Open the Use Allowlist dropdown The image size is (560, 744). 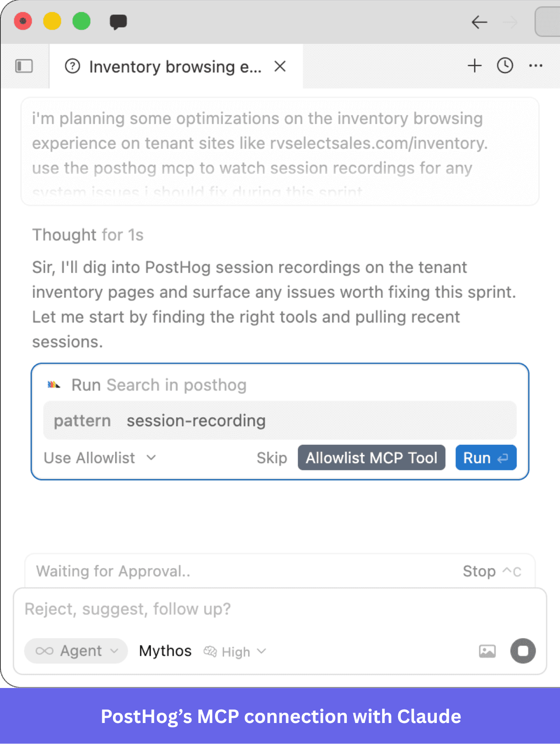point(100,458)
